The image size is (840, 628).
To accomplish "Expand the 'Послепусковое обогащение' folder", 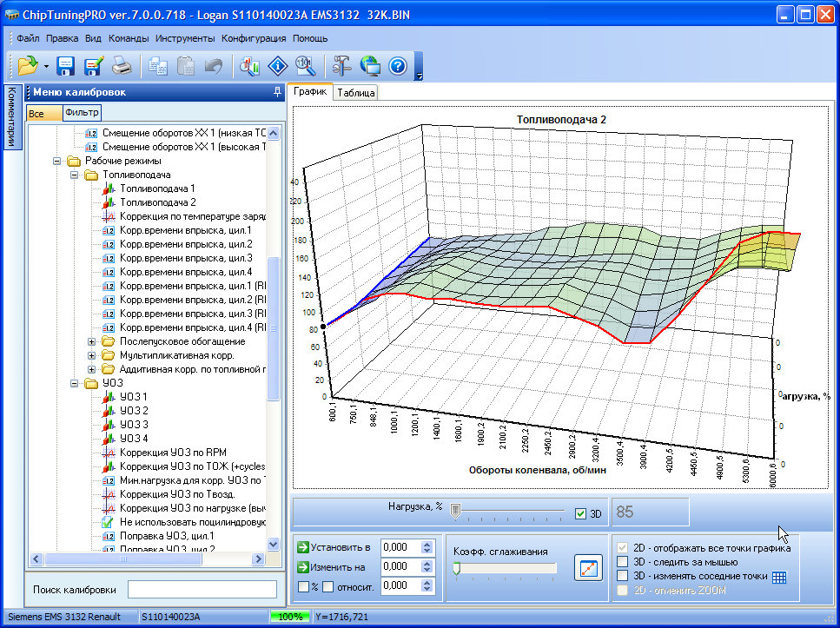I will click(x=92, y=341).
